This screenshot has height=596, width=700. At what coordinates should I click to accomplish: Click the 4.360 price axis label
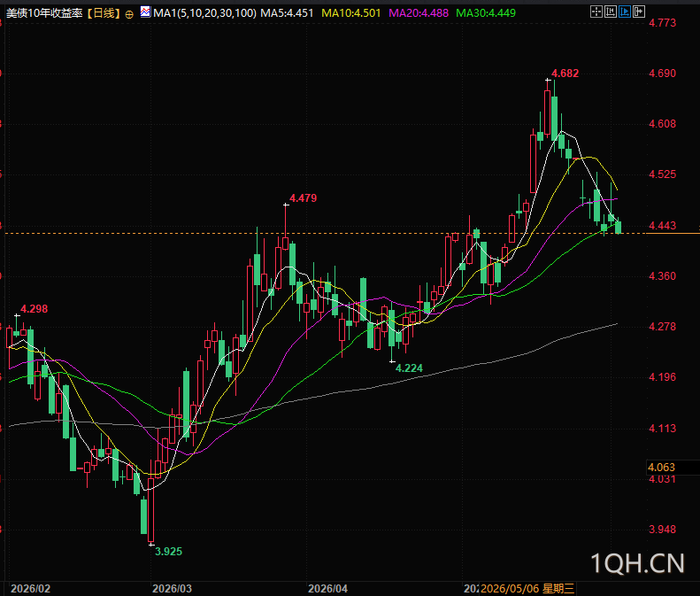click(x=663, y=276)
